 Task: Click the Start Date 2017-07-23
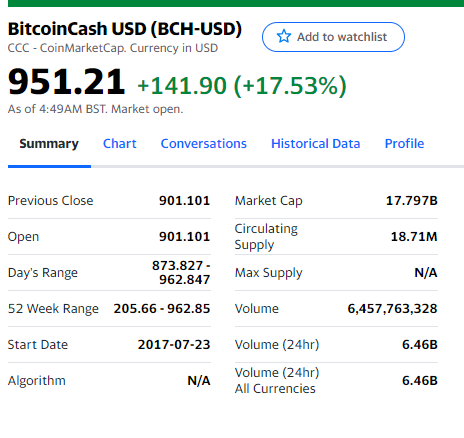pos(174,345)
